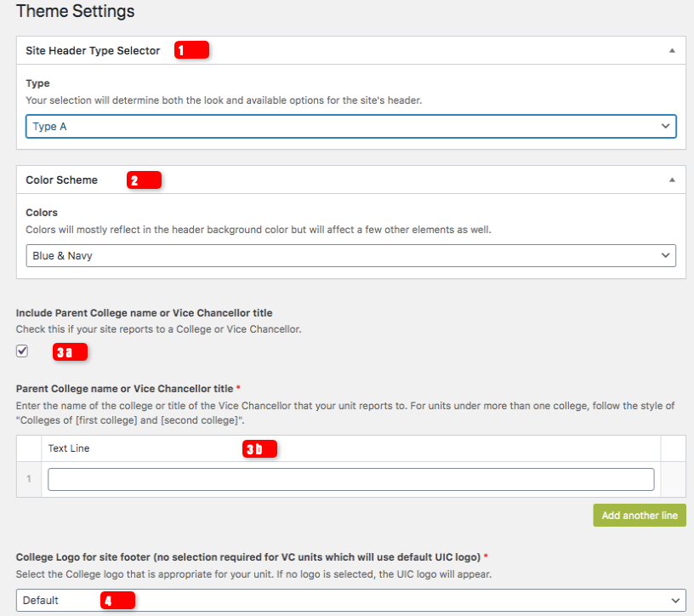Click the Add another line button
Image resolution: width=694 pixels, height=616 pixels.
pos(639,515)
